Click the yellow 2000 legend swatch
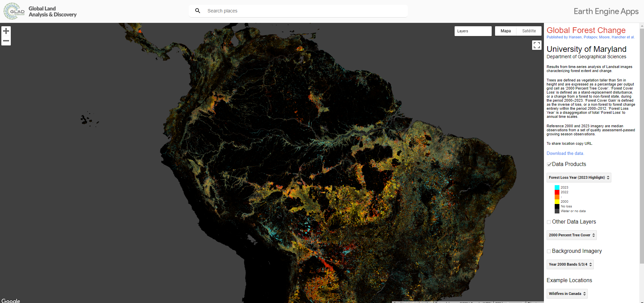644x303 pixels. [x=557, y=201]
